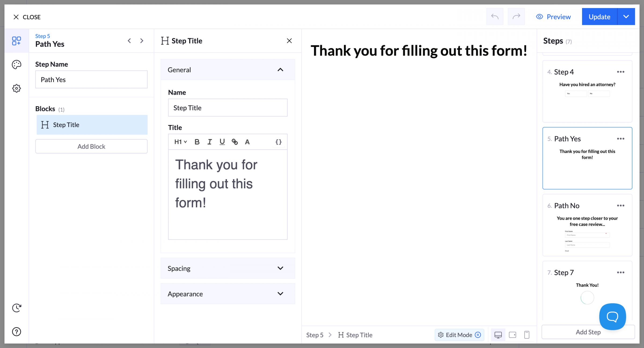Screen dimensions: 644x348
Task: Expand the Spacing section
Action: pyautogui.click(x=227, y=268)
